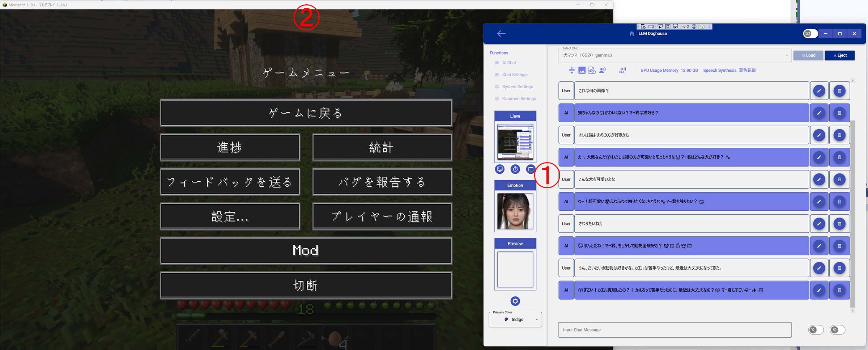
Task: Edit the AI reply starting わー！超可愛い
Action: [819, 202]
